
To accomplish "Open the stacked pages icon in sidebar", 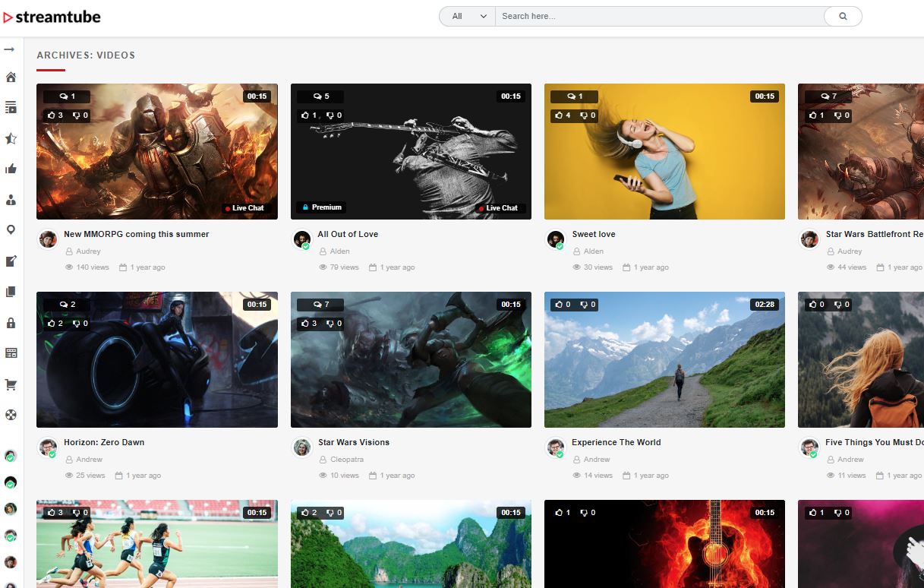I will (x=11, y=292).
